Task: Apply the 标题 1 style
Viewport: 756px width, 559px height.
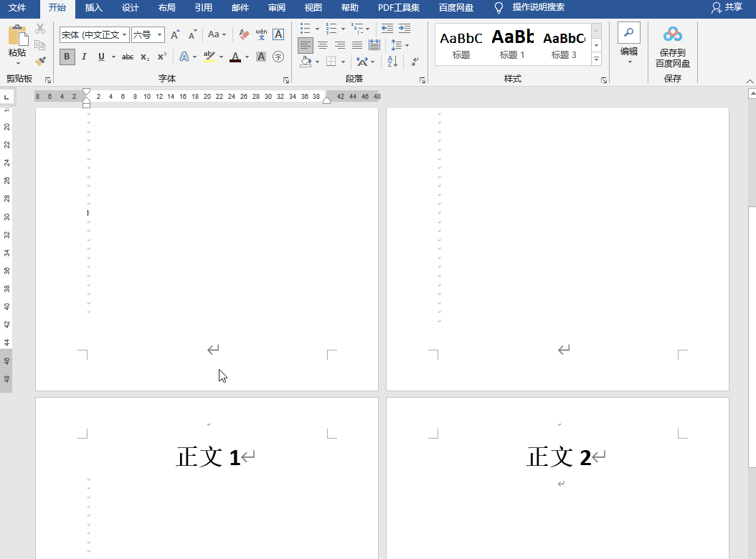Action: tap(512, 44)
